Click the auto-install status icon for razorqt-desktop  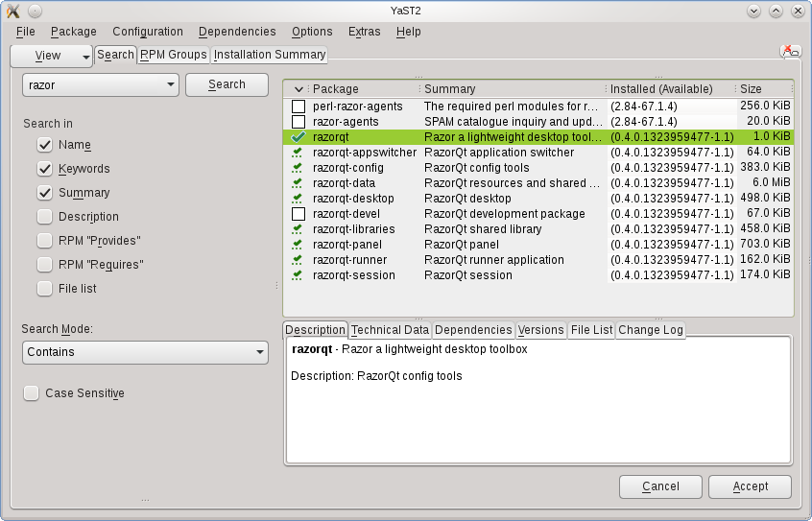click(298, 199)
